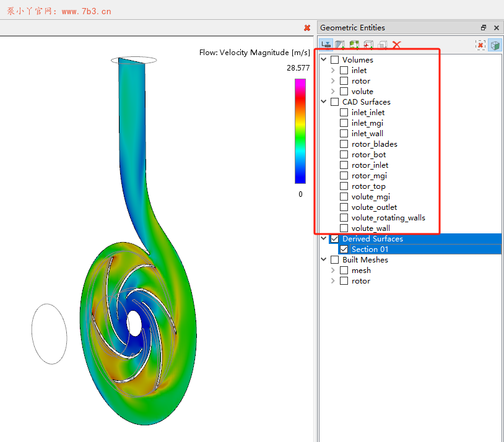Click the add section plane icon
504x442 pixels.
[x=340, y=45]
